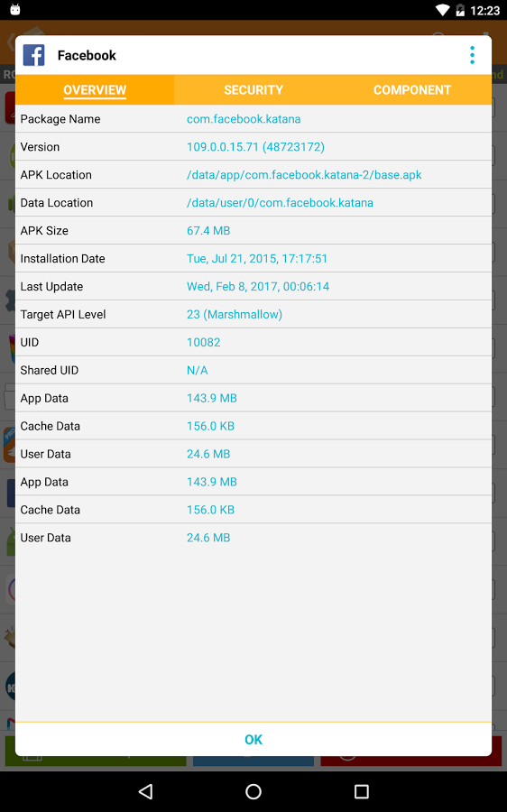Click the Installation Date label

pyautogui.click(x=62, y=258)
